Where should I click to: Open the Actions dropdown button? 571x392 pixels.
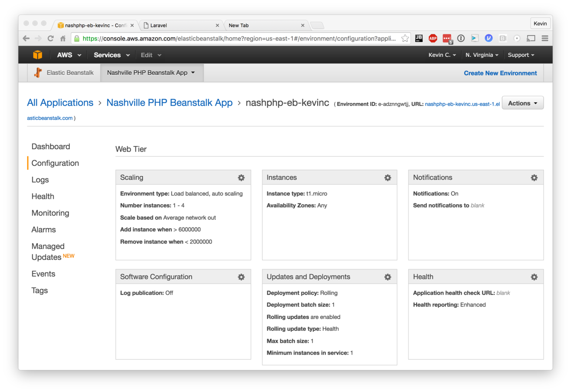coord(523,103)
